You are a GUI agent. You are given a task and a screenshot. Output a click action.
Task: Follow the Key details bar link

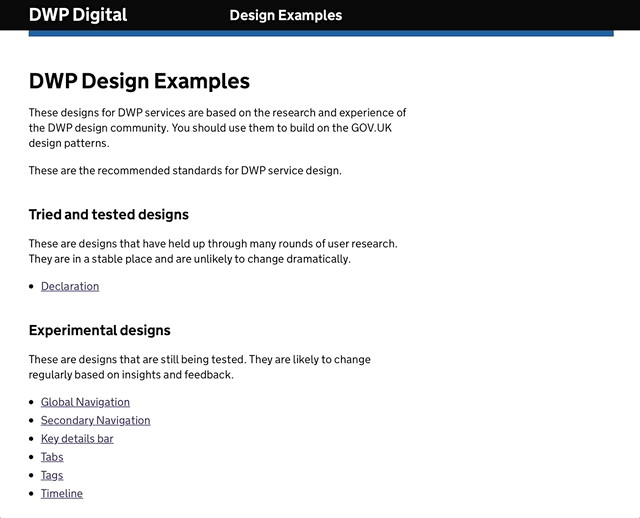(77, 439)
